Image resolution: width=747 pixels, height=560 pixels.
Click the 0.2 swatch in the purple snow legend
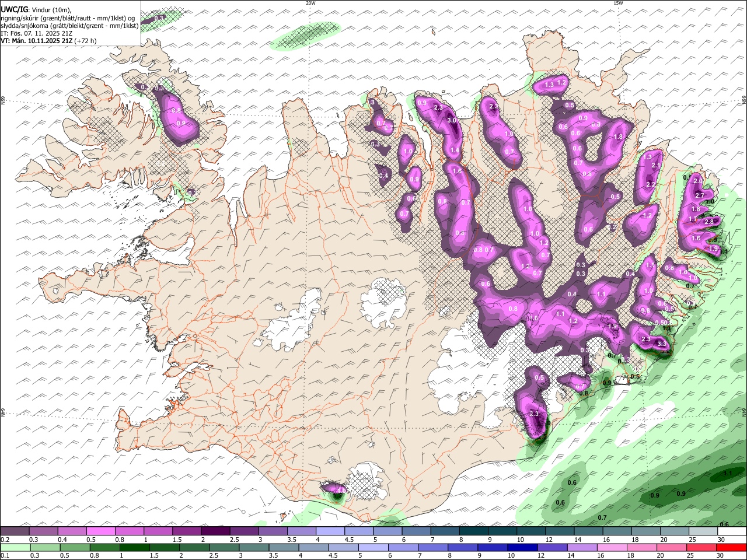(15, 531)
